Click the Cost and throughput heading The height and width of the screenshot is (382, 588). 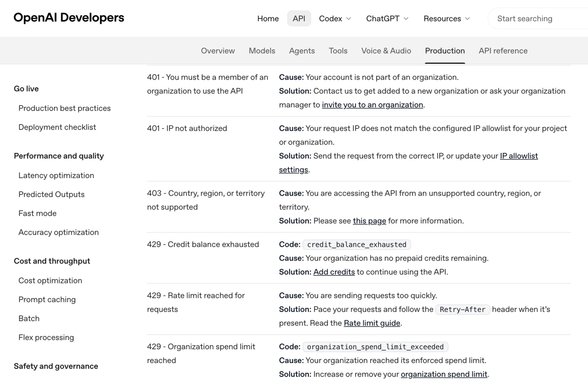pyautogui.click(x=52, y=261)
